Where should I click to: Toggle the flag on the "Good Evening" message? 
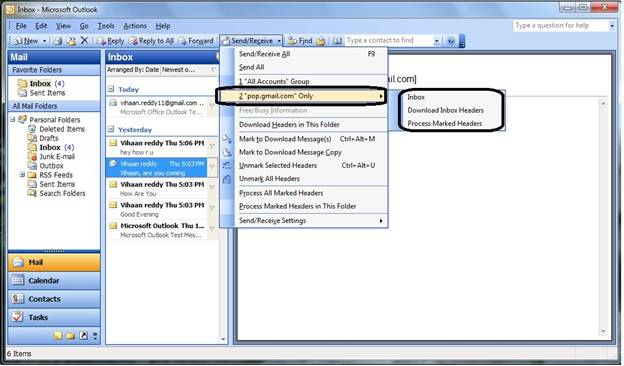[213, 208]
